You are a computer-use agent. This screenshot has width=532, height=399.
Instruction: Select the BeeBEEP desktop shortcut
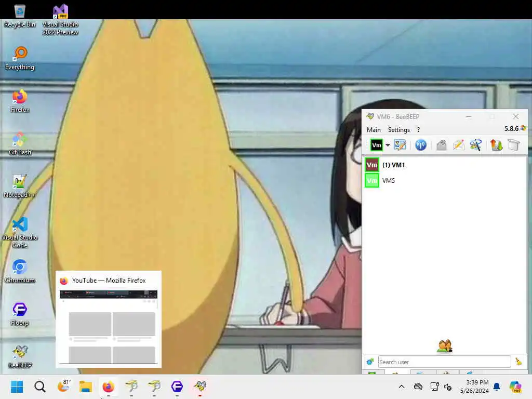coord(20,356)
